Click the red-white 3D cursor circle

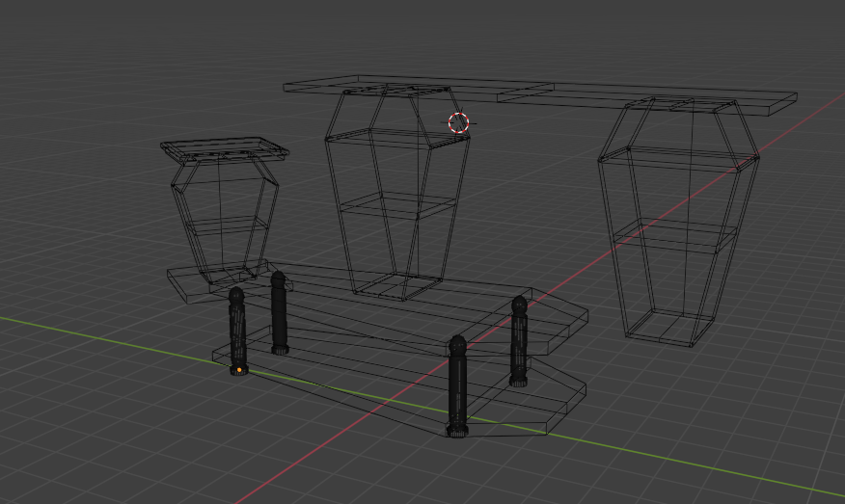tap(458, 122)
